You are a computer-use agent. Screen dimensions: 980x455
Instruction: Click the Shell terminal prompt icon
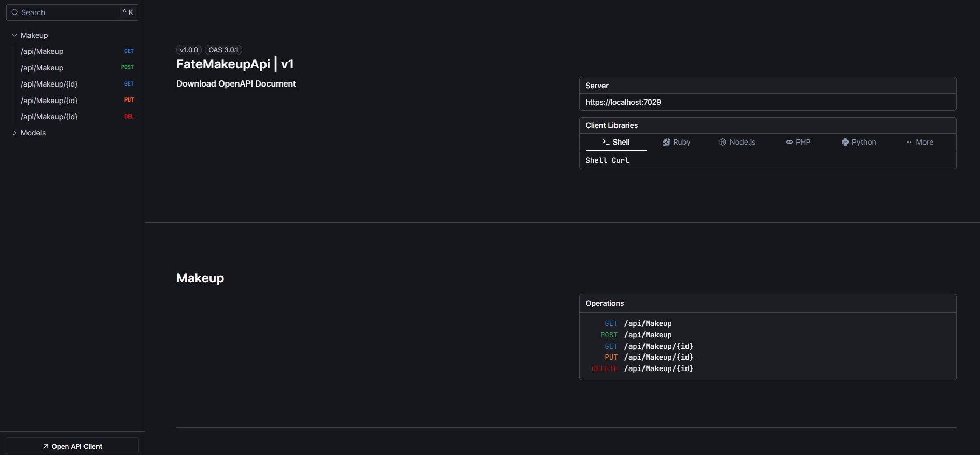click(x=606, y=142)
